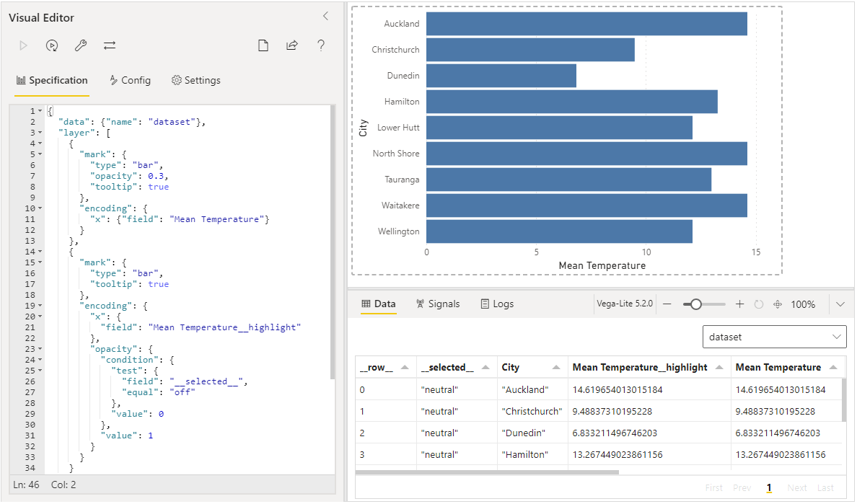Fold line 5 mark block arrow
This screenshot has height=504, width=857.
[40, 154]
